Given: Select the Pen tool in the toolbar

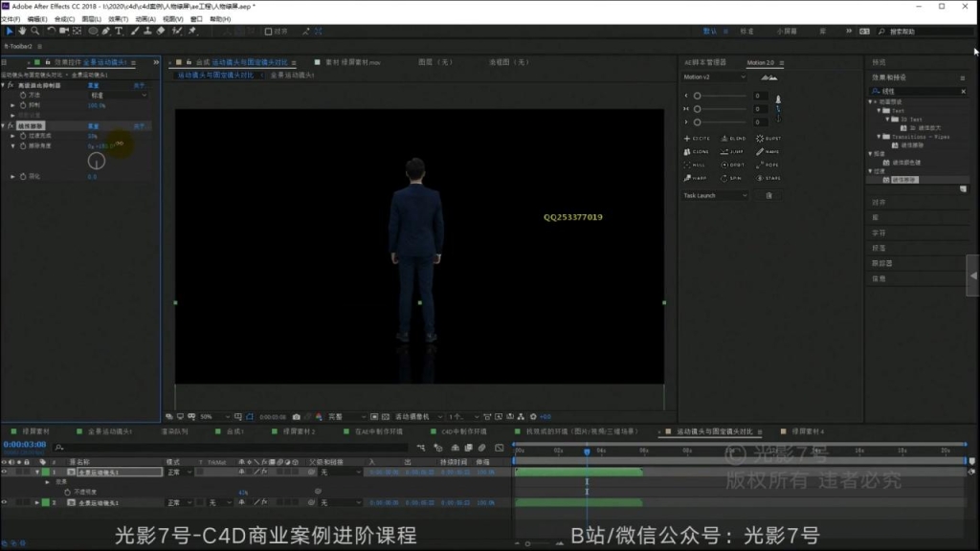Looking at the screenshot, I should tap(104, 32).
